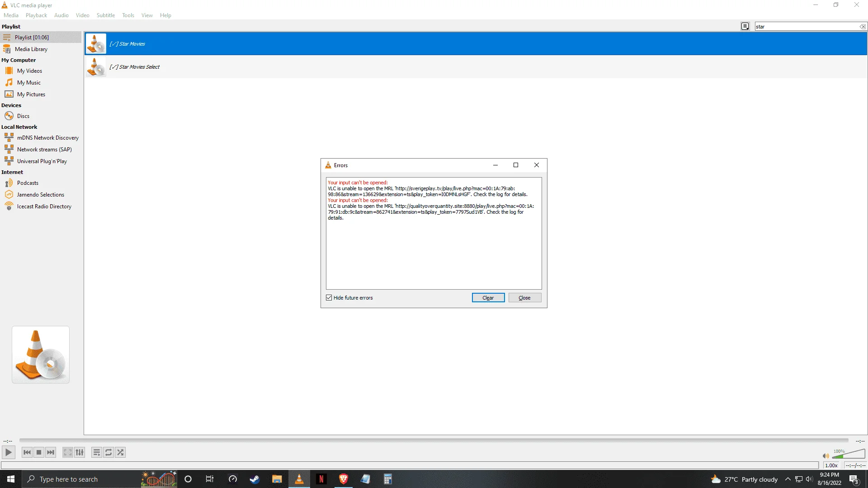Show extended settings equalizer icon

[x=80, y=452]
